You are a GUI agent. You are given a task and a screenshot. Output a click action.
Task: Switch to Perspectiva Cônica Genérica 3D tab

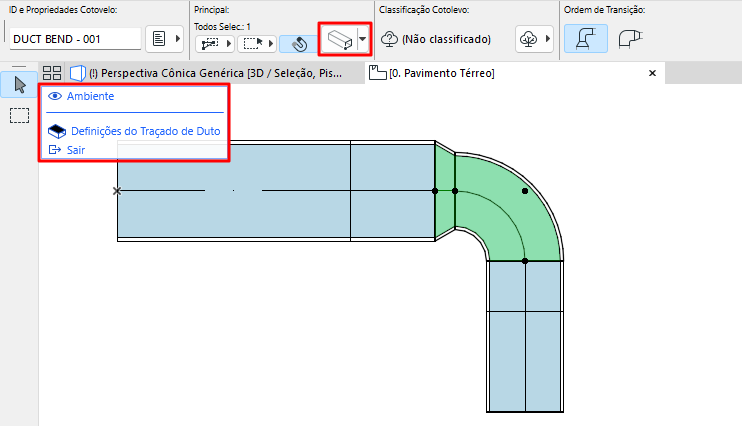tap(215, 73)
